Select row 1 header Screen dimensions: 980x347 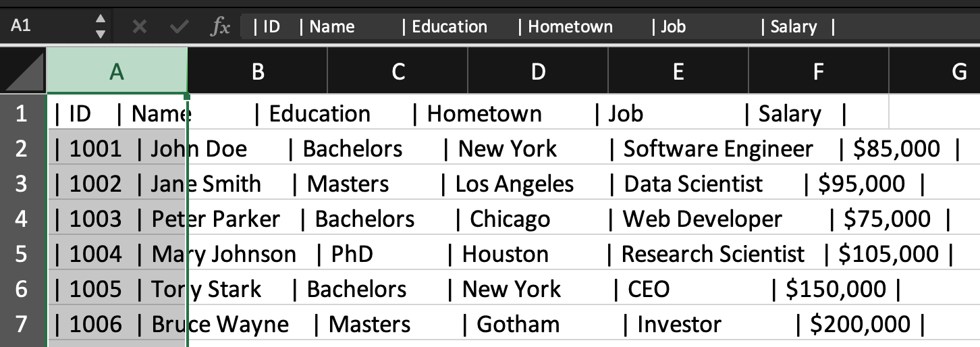[22, 113]
